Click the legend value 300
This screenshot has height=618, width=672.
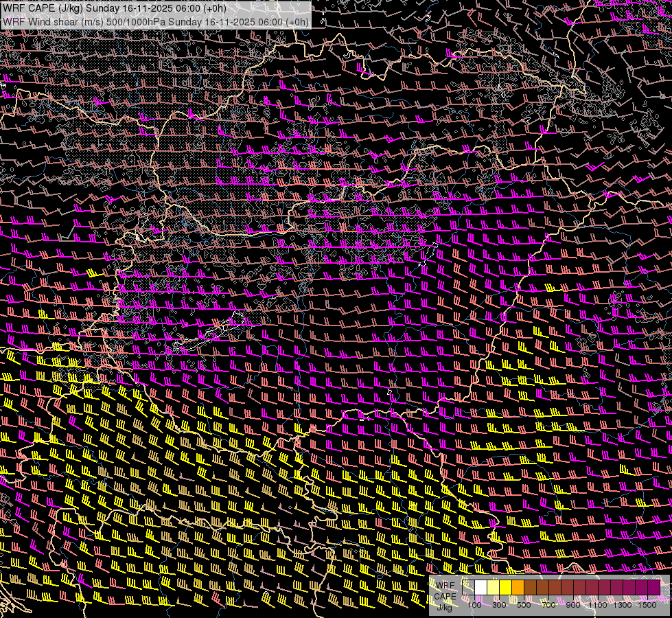point(499,605)
